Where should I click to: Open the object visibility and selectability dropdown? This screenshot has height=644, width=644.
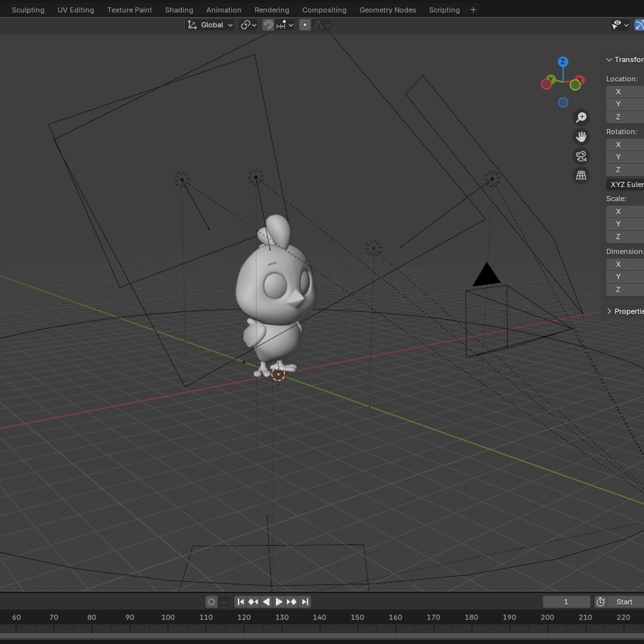[620, 25]
